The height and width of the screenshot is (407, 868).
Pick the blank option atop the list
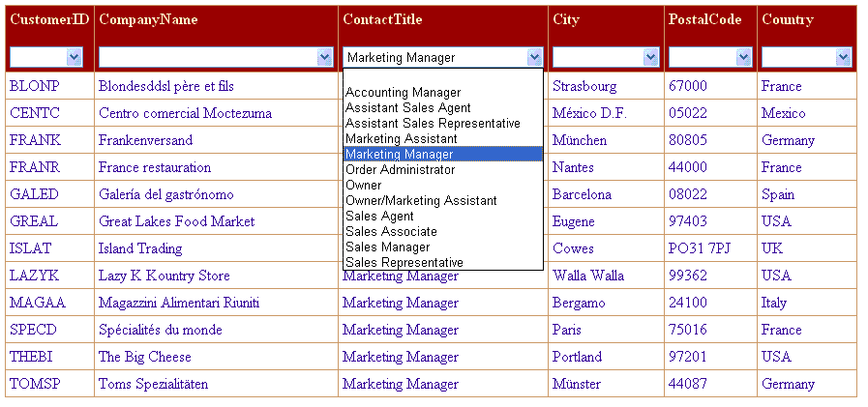(443, 77)
